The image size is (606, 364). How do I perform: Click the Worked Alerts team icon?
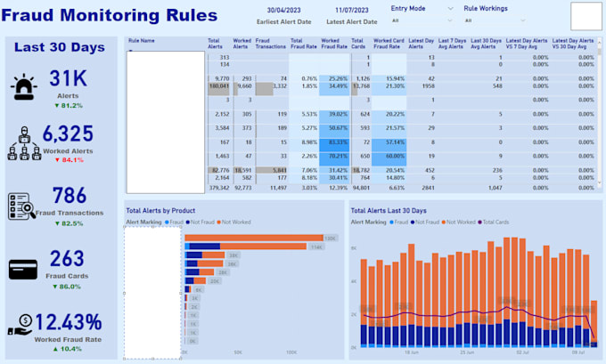click(x=24, y=143)
